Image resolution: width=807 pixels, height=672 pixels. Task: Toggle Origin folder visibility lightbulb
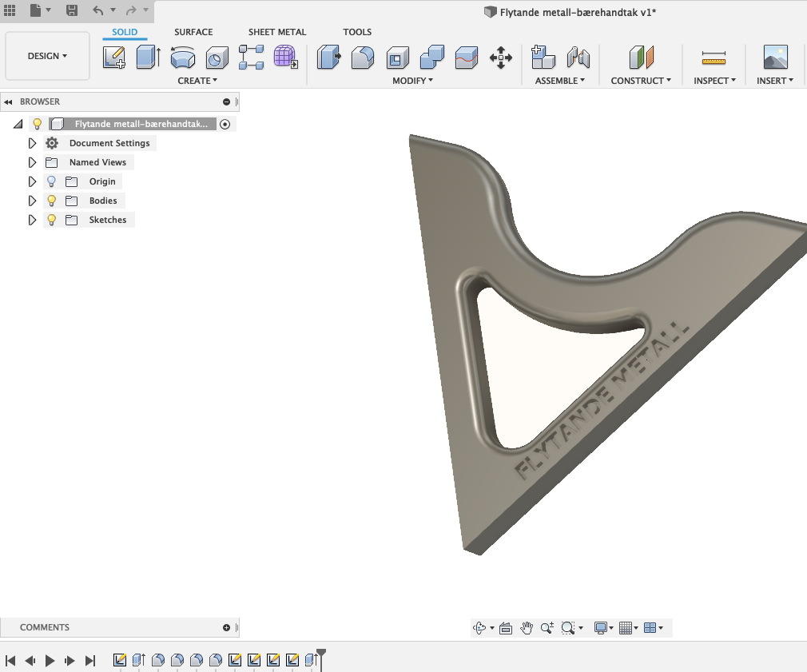51,181
